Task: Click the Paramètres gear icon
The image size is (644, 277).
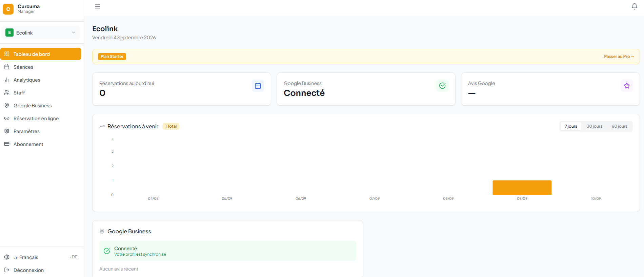Action: (x=7, y=131)
